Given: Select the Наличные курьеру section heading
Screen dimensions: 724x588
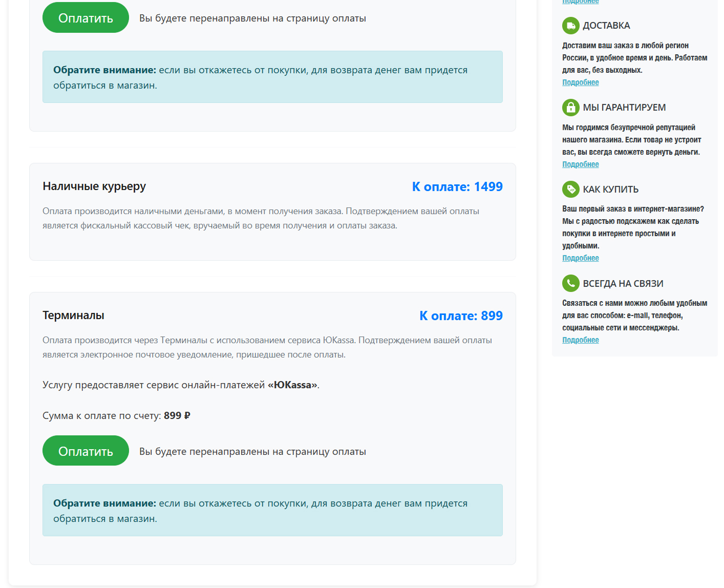Looking at the screenshot, I should coord(94,186).
